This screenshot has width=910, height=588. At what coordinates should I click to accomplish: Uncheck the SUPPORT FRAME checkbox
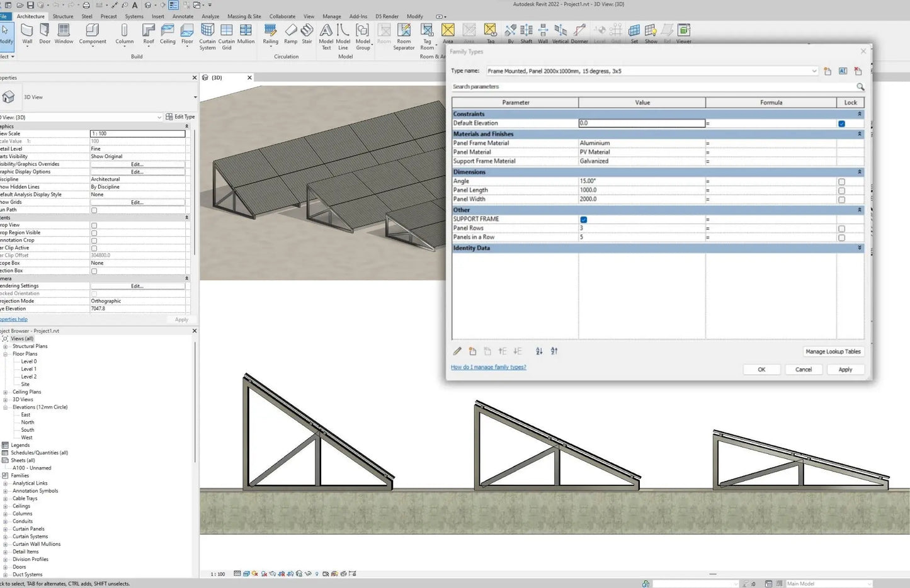click(x=584, y=220)
